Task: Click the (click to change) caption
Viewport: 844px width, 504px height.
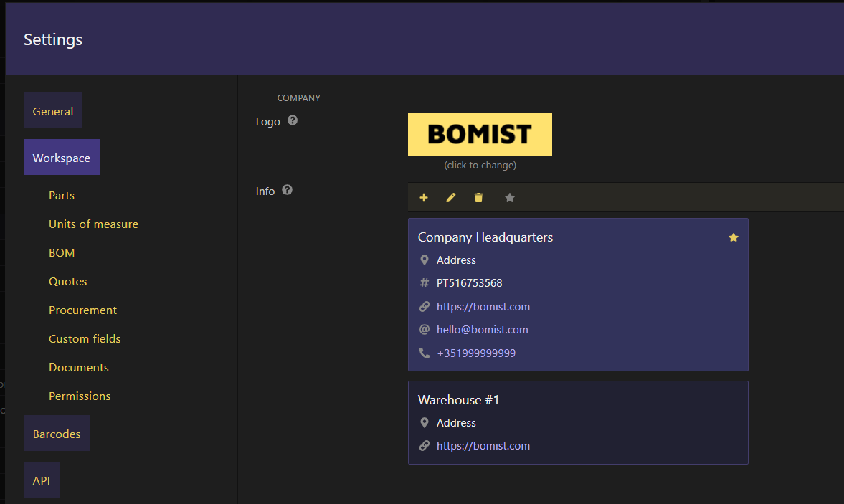Action: 480,165
